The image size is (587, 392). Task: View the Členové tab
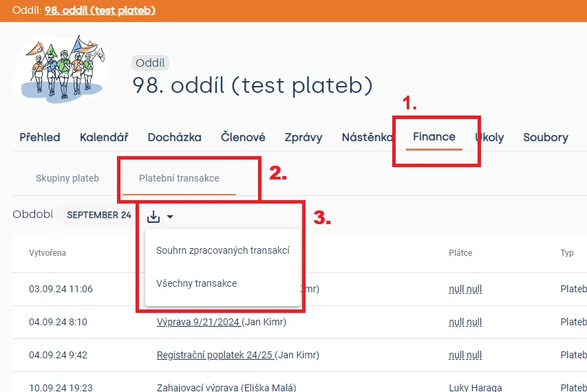(243, 138)
